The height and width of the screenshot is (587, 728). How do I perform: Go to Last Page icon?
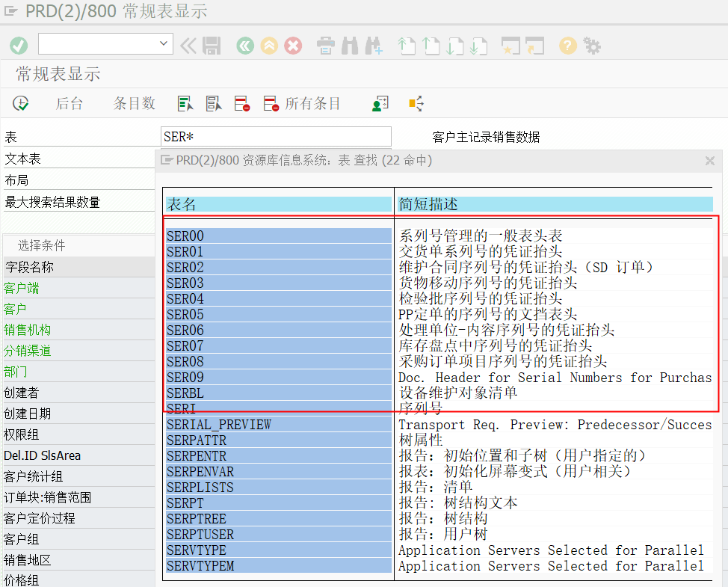(478, 46)
